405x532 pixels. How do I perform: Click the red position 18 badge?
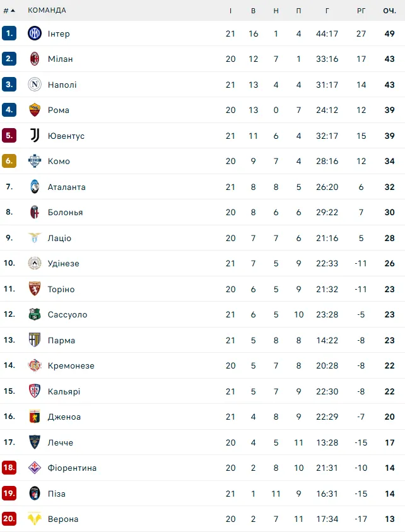[9, 468]
